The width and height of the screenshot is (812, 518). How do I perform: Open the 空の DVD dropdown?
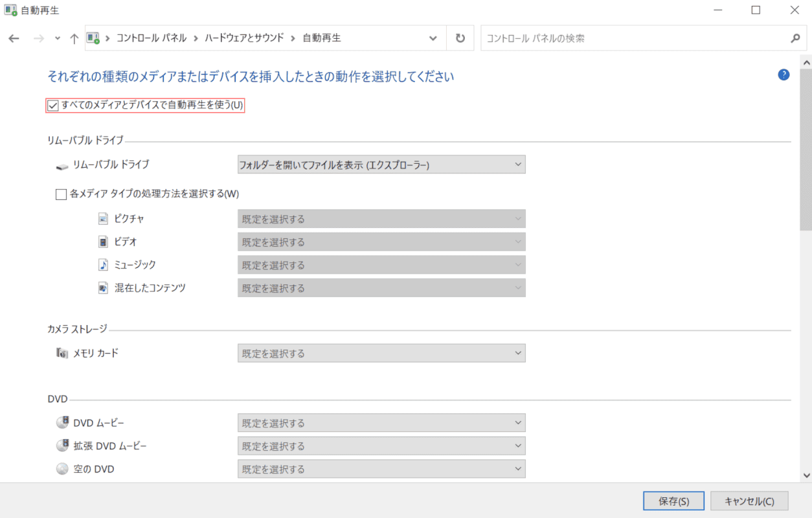[381, 469]
